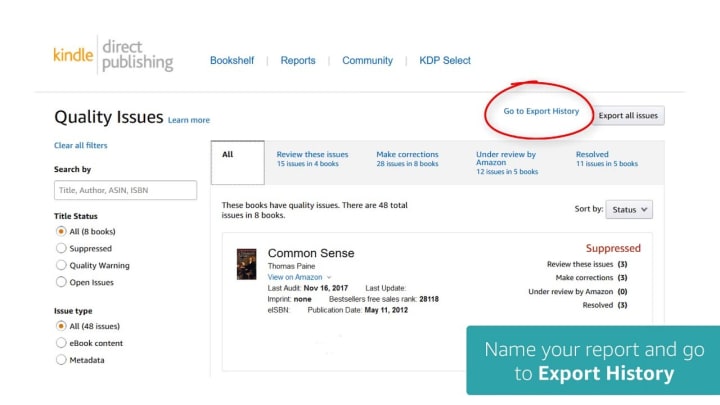Open the Sort by Status dropdown

pos(629,209)
